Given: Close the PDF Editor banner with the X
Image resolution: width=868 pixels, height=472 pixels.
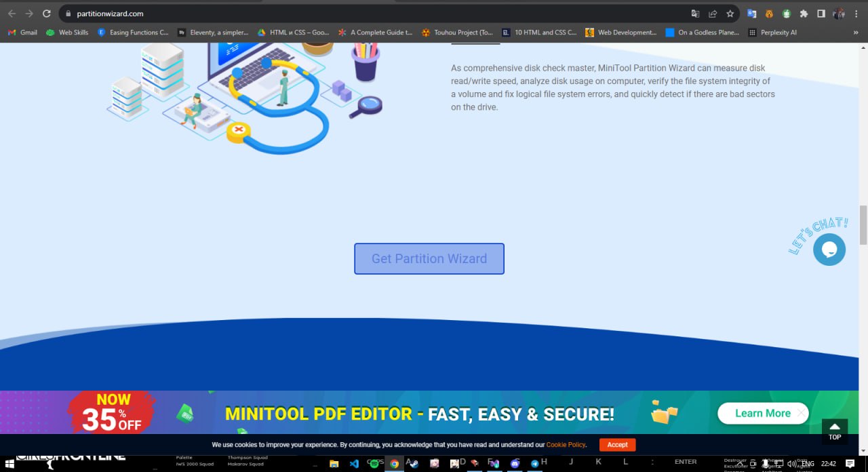Looking at the screenshot, I should tap(802, 412).
